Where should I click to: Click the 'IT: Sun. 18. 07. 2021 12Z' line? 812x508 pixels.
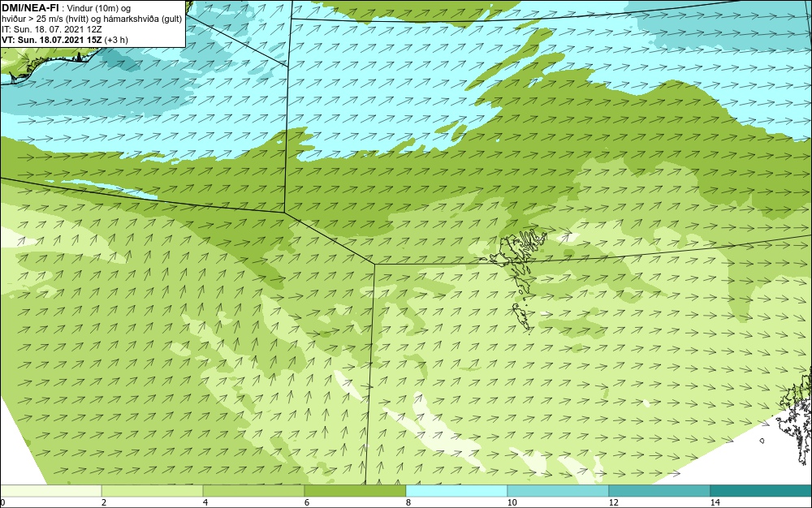pos(52,29)
